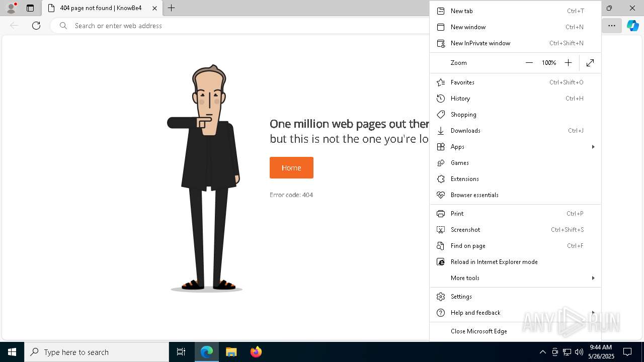This screenshot has height=362, width=644.
Task: Expand the More tools submenu
Action: coord(515,278)
